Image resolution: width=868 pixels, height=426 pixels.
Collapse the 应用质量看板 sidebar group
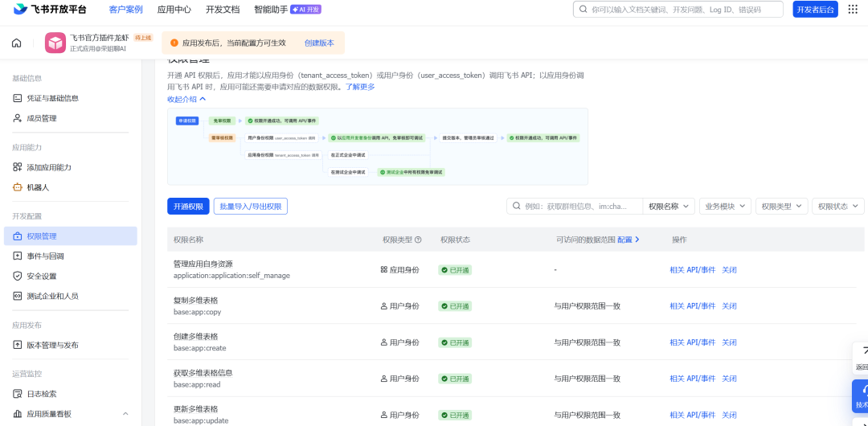125,414
